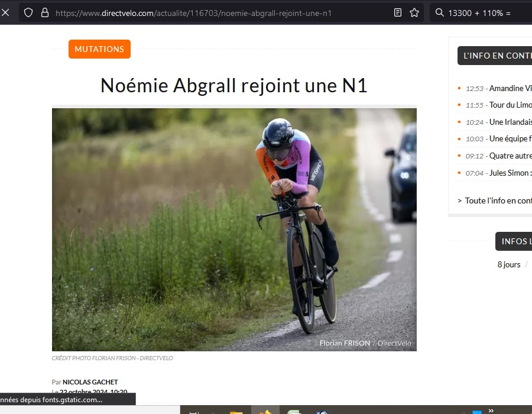Toggle the bookmark star for this page
Viewport: 532px width, 414px height.
tap(414, 12)
